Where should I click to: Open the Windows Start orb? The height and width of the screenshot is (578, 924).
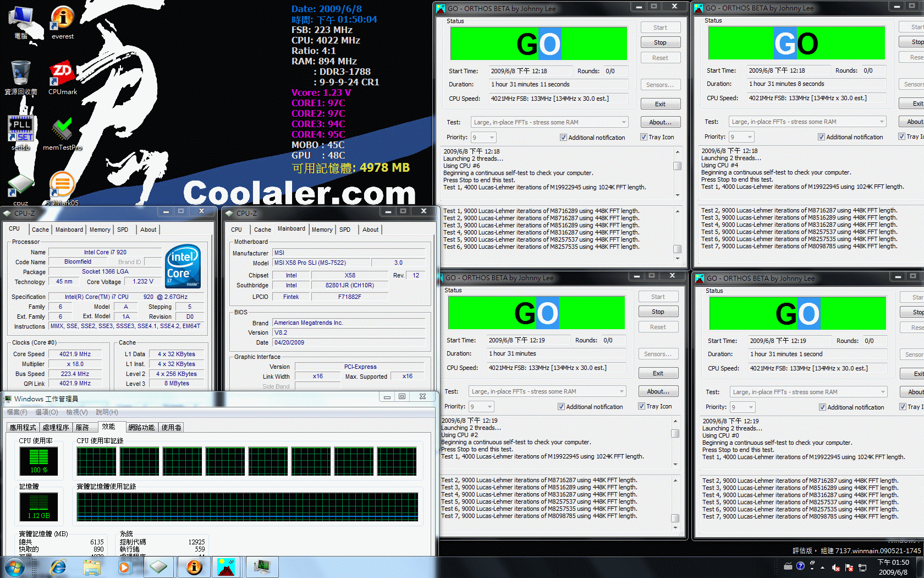tap(14, 567)
